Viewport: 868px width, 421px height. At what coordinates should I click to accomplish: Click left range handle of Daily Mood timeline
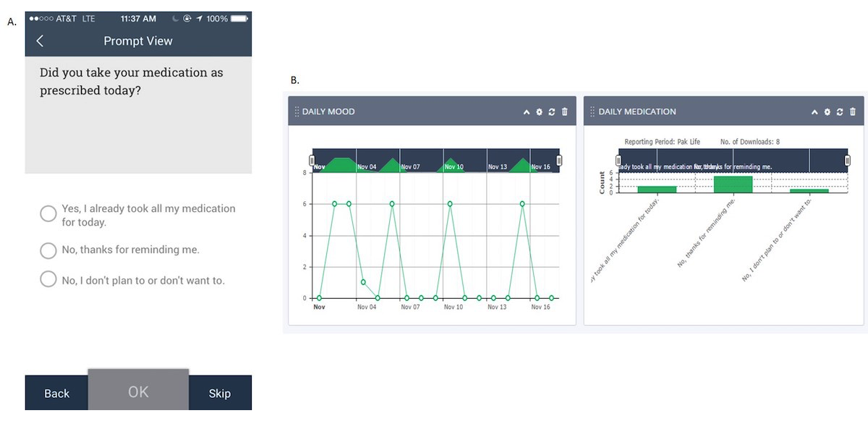click(x=312, y=161)
